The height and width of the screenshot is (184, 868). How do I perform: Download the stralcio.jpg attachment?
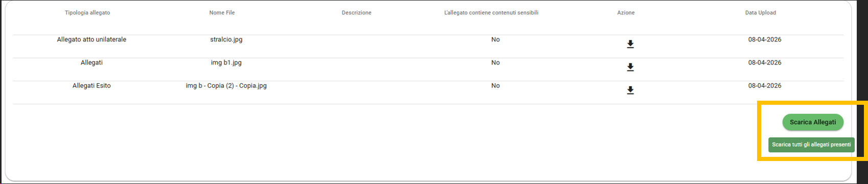[630, 44]
